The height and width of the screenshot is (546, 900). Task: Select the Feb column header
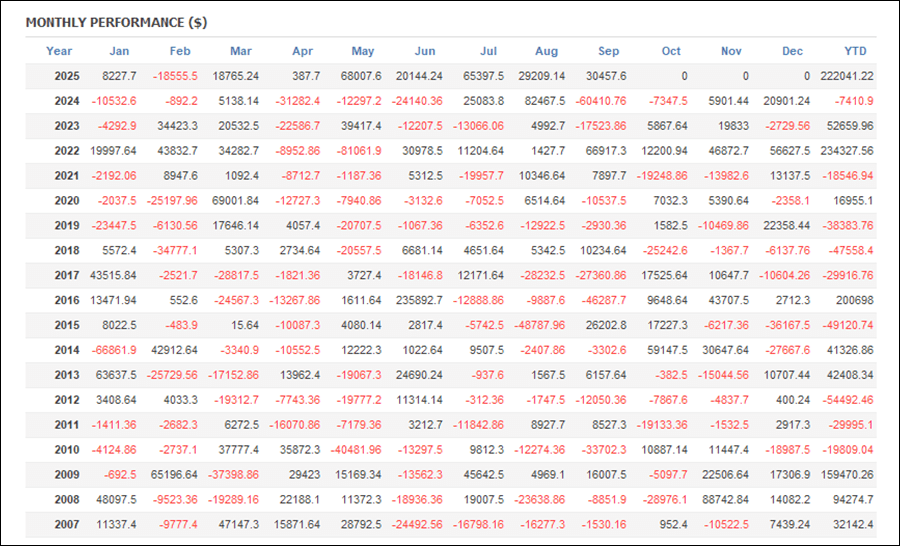pos(180,51)
